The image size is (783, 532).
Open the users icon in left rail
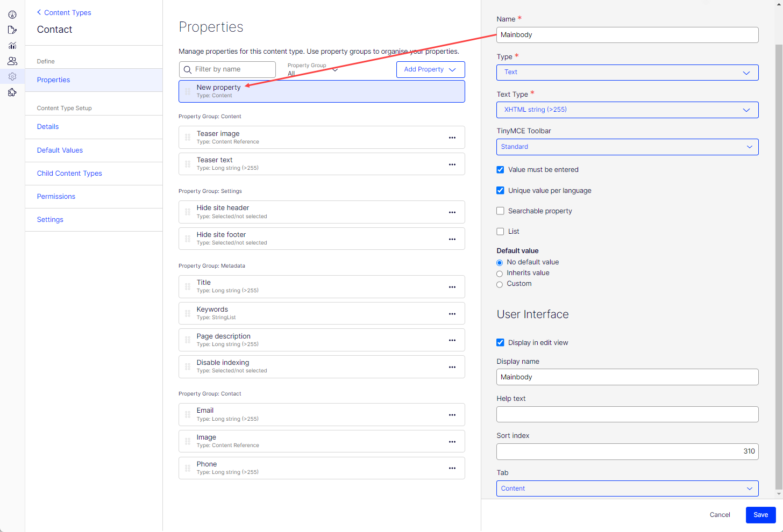pyautogui.click(x=12, y=61)
